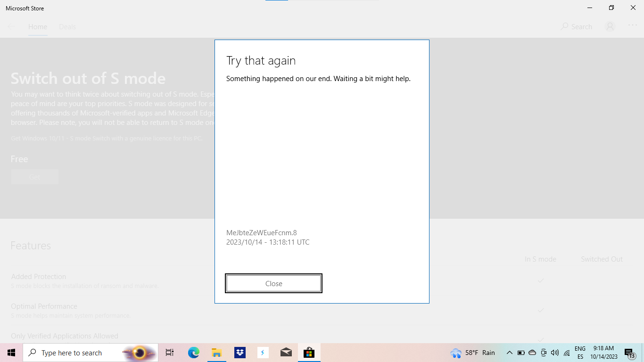Open the notification center icon
The image size is (644, 362).
(630, 353)
